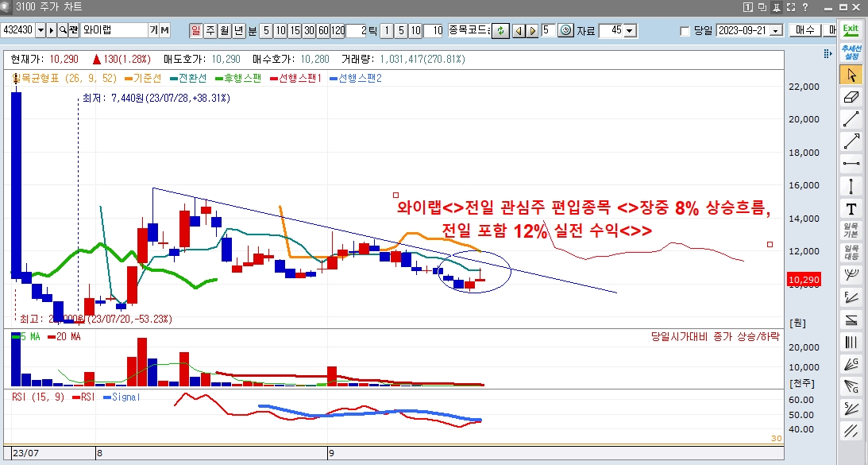The height and width of the screenshot is (465, 868).
Task: Click the fullscreen icon in title bar
Action: click(791, 7)
